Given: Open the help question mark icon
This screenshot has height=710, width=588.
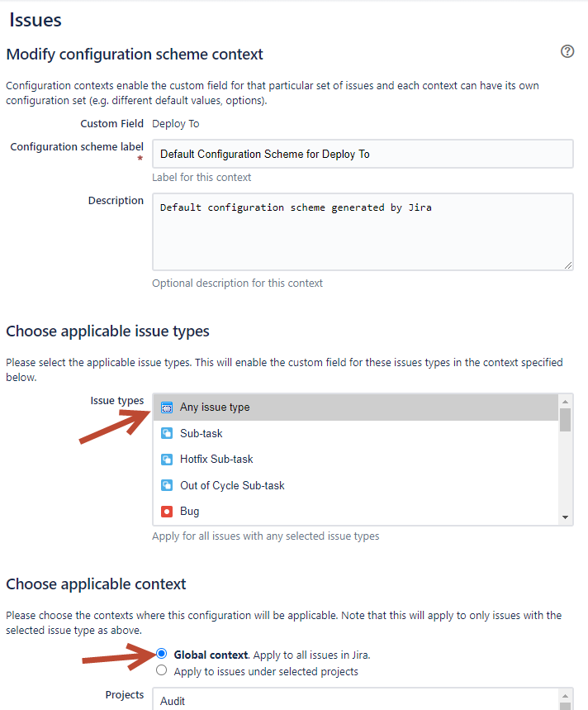Looking at the screenshot, I should coord(567,51).
